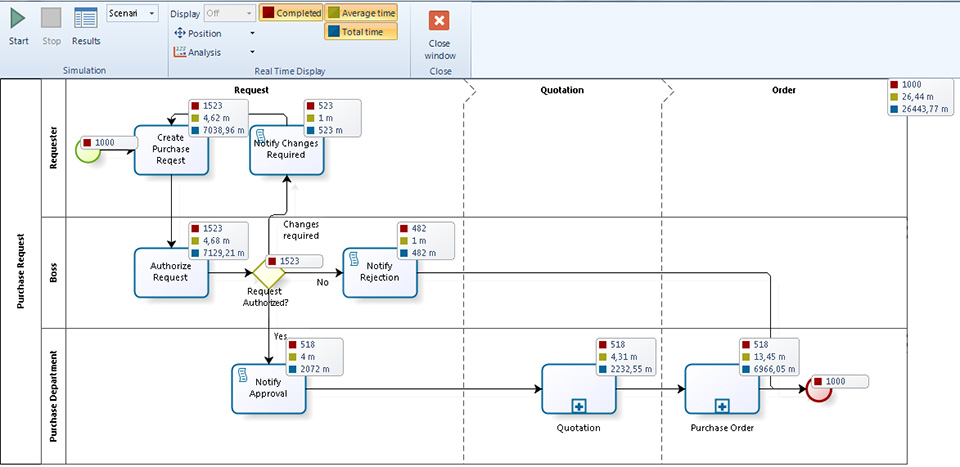Click the Purchase Request pool header

21,271
